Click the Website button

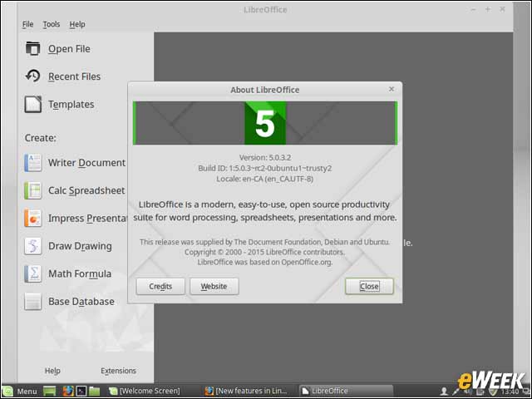coord(214,286)
